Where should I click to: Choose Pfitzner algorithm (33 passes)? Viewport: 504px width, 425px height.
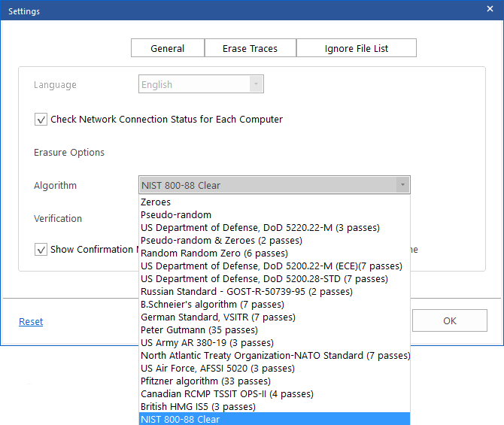(x=275, y=381)
